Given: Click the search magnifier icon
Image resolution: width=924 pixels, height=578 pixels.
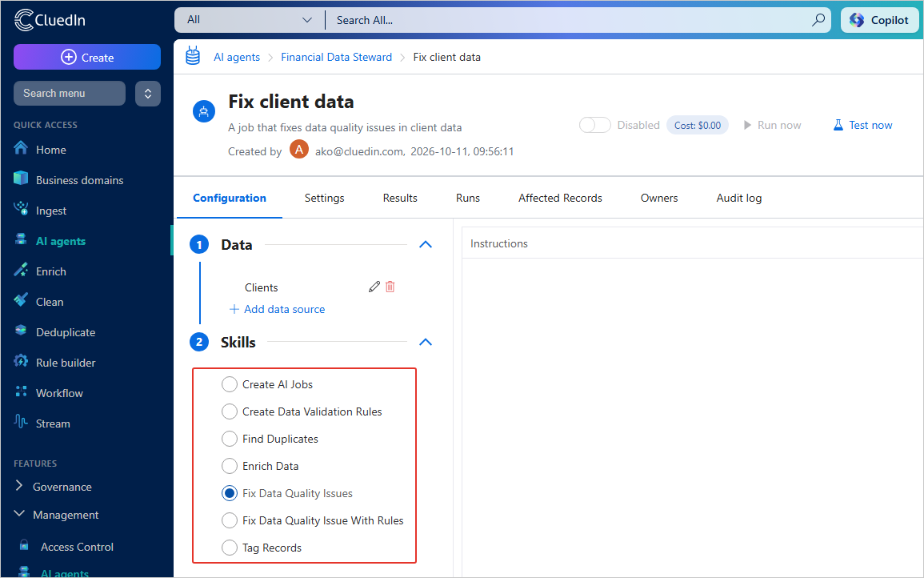Looking at the screenshot, I should click(818, 20).
